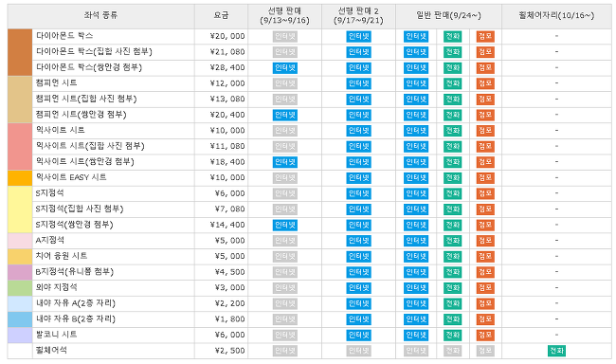
Task: Click the purple B지정석 color block
Action: (x=20, y=272)
